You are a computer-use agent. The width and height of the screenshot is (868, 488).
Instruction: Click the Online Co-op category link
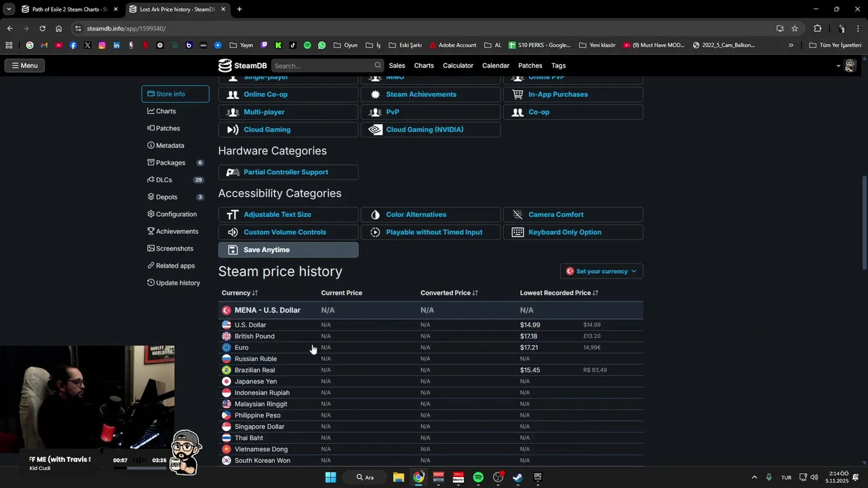pyautogui.click(x=288, y=94)
